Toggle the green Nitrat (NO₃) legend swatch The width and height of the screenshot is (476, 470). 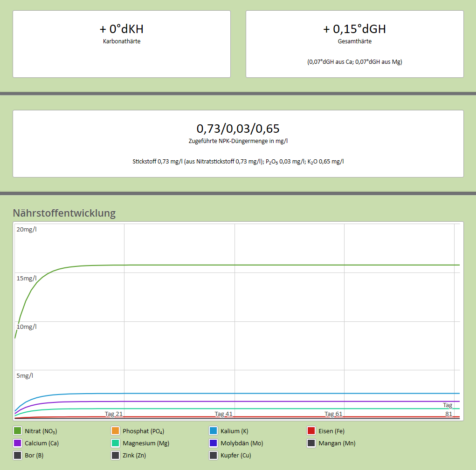pos(18,431)
